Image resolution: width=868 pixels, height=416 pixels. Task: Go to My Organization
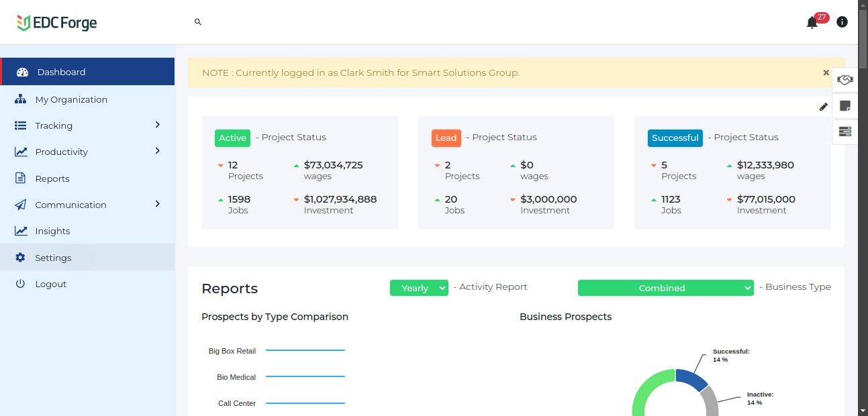point(88,99)
